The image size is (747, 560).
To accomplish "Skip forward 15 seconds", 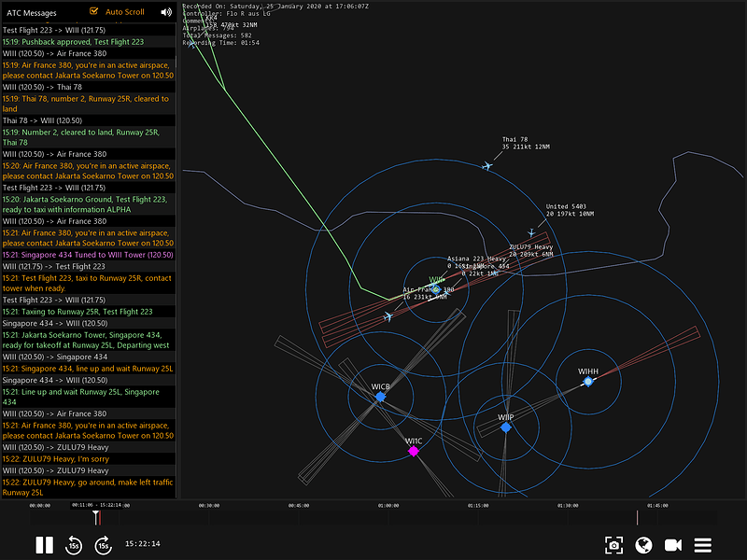I will [104, 545].
